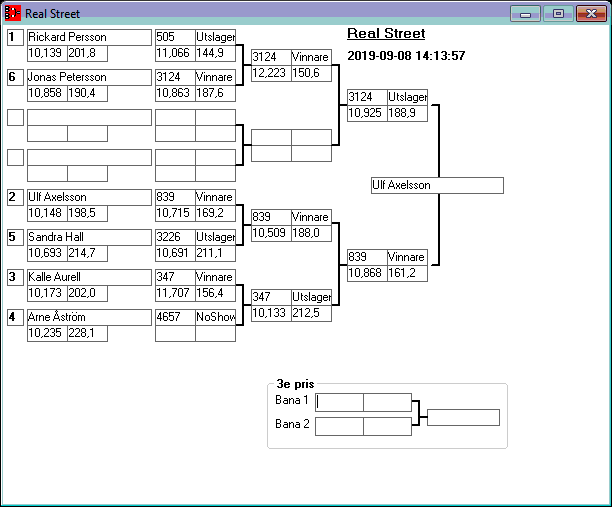This screenshot has height=507, width=612.
Task: Click the Jonas Petersson name field
Action: coord(89,77)
